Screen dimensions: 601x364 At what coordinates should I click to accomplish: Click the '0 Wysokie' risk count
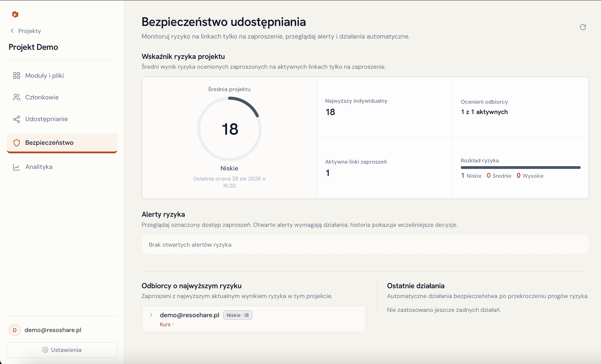(x=530, y=176)
